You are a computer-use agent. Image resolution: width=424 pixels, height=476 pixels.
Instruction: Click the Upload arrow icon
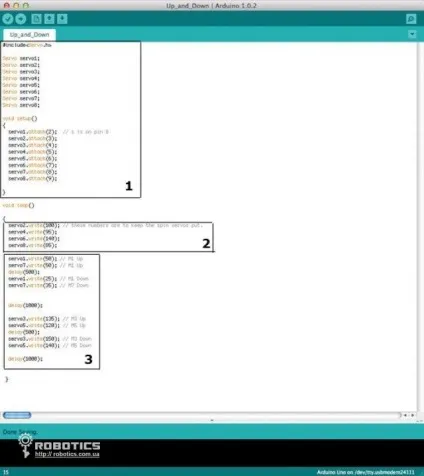(21, 19)
